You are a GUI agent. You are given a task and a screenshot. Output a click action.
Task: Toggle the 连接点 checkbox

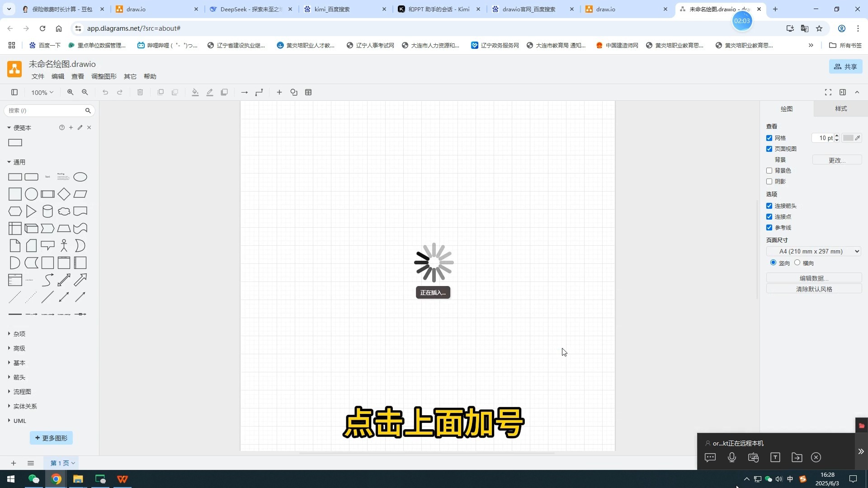[769, 216]
